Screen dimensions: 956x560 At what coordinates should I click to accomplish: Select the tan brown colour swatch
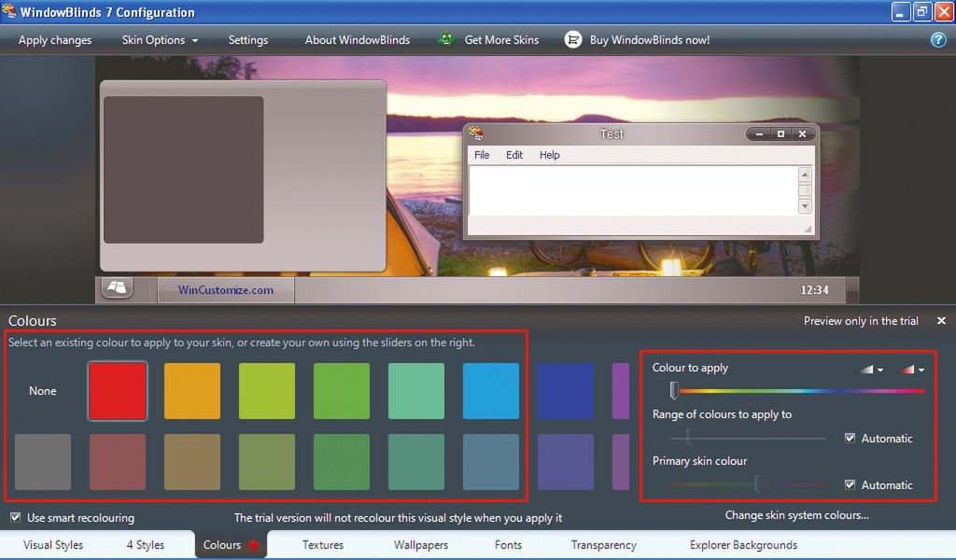coord(192,462)
